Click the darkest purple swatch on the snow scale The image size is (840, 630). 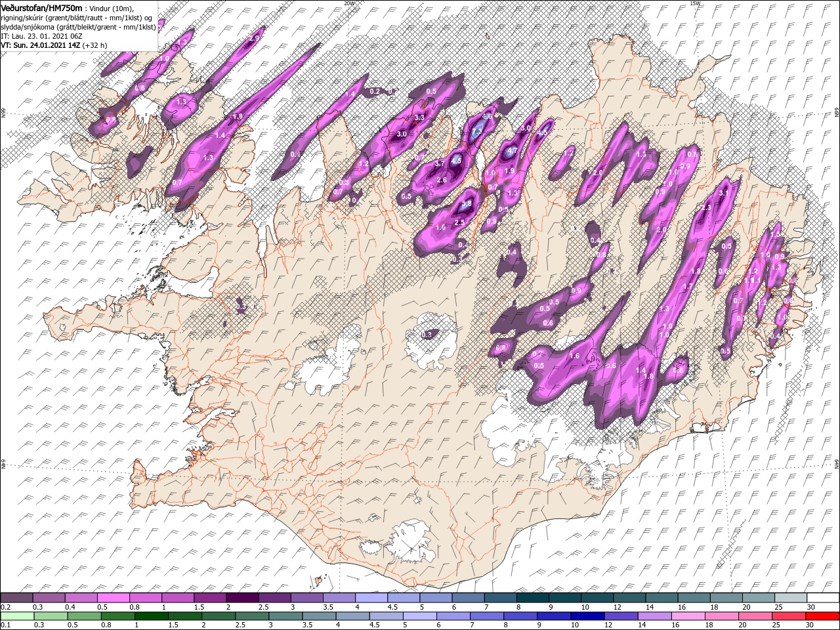point(242,598)
